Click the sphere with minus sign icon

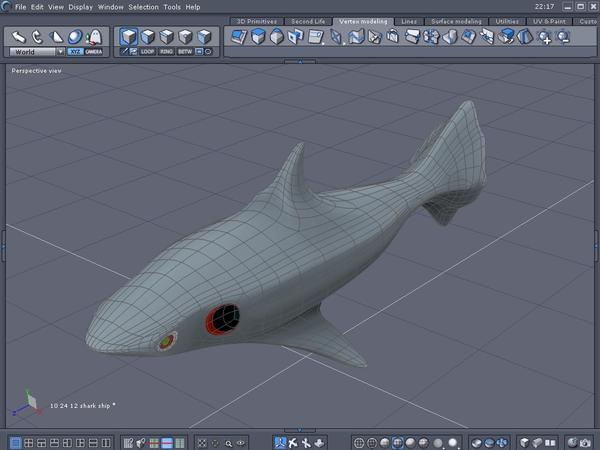[563, 37]
